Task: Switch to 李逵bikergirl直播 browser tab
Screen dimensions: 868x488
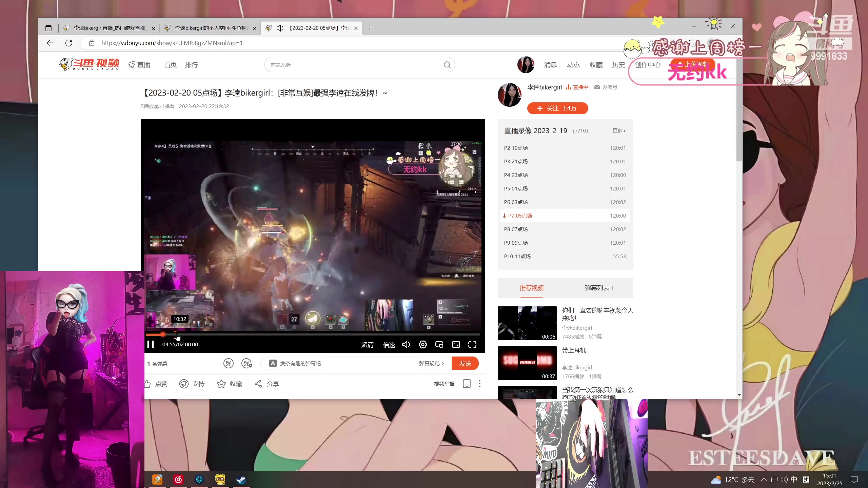Action: 108,28
